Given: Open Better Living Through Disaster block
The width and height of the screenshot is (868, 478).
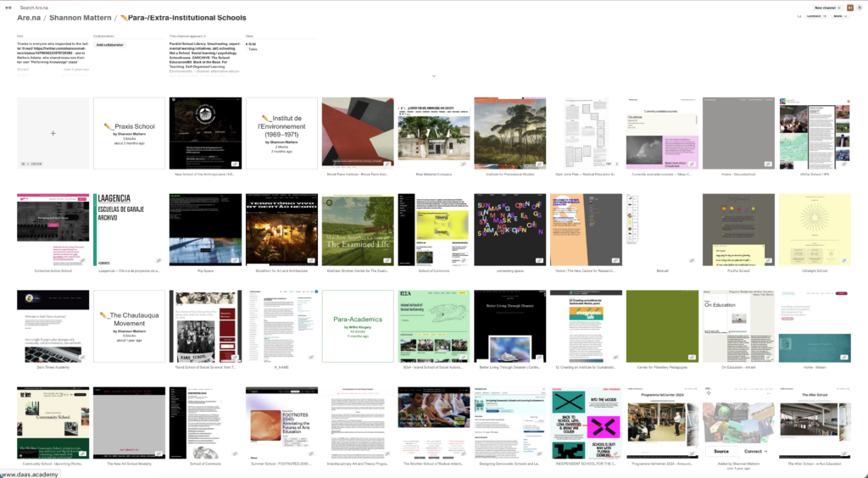Looking at the screenshot, I should (509, 326).
